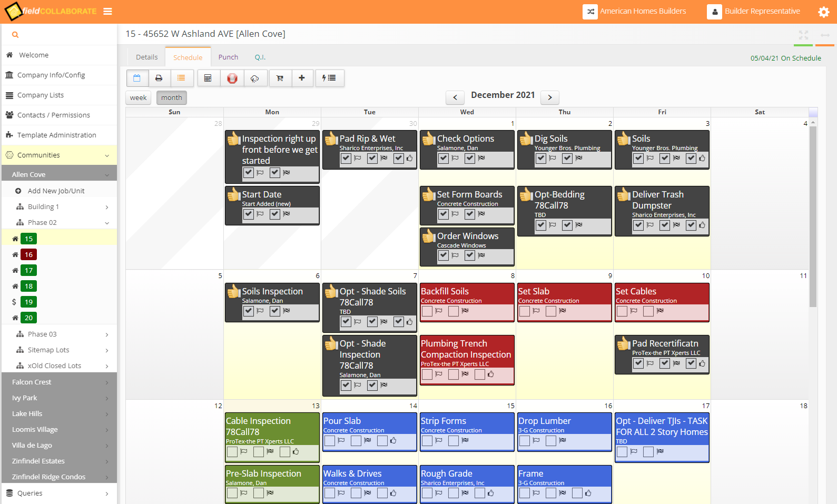Click the orange search magnifier icon
This screenshot has width=837, height=504.
15,35
